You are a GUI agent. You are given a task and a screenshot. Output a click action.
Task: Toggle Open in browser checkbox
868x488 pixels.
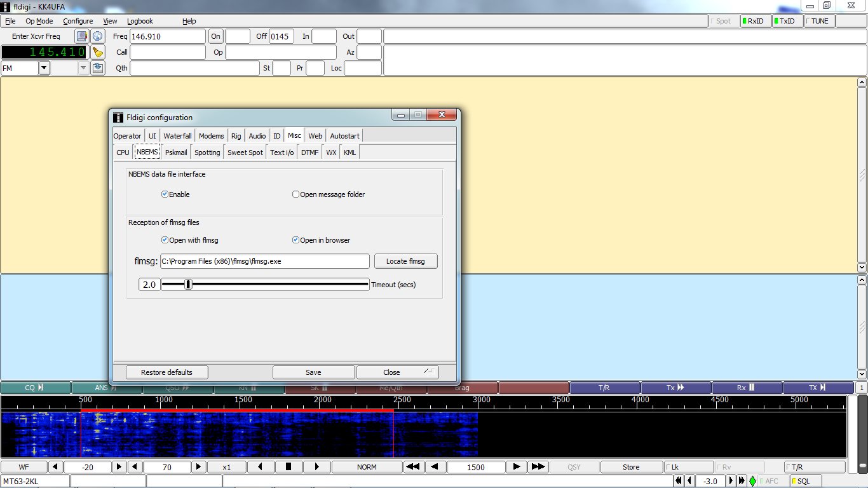coord(295,240)
